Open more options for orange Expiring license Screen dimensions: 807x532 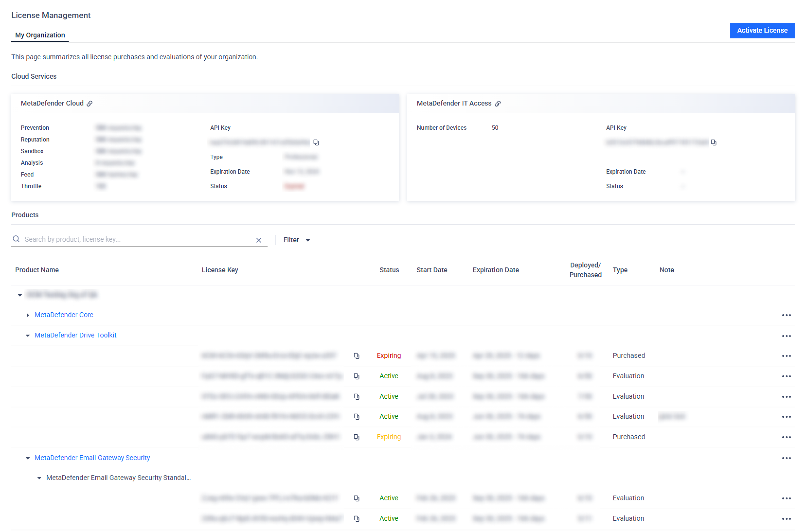(786, 437)
